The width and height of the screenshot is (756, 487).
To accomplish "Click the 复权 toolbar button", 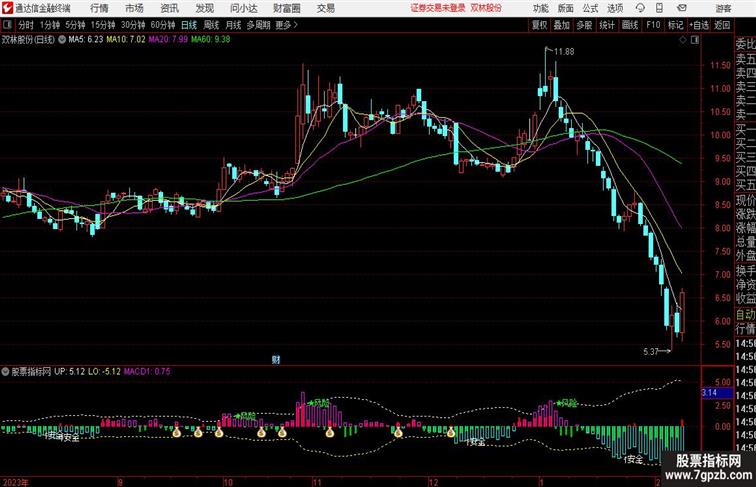I will click(539, 25).
